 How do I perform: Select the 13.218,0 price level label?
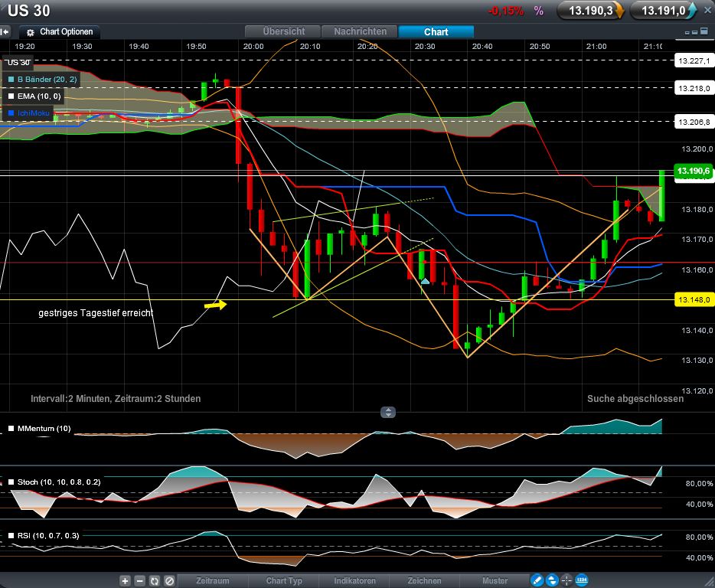coord(694,88)
